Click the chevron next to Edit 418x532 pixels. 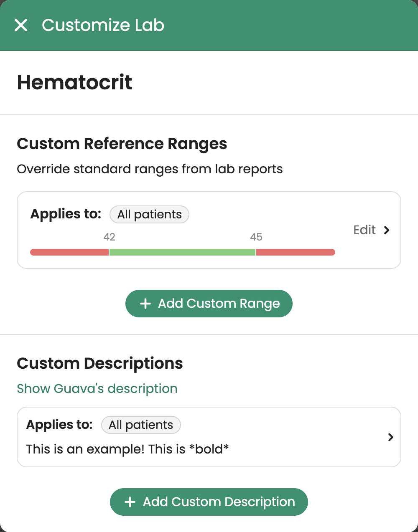(x=387, y=230)
